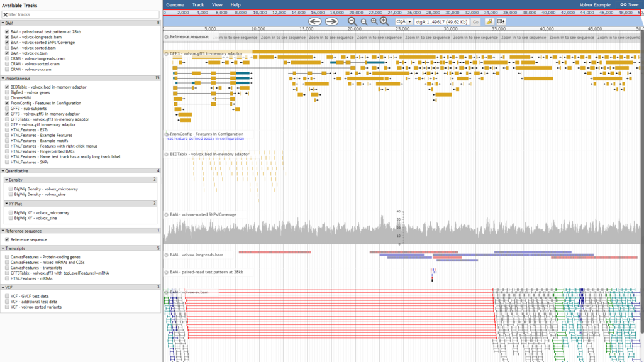644x362 pixels.
Task: Select GTF volvox.gtf in-memory adaptor label
Action: (x=43, y=124)
